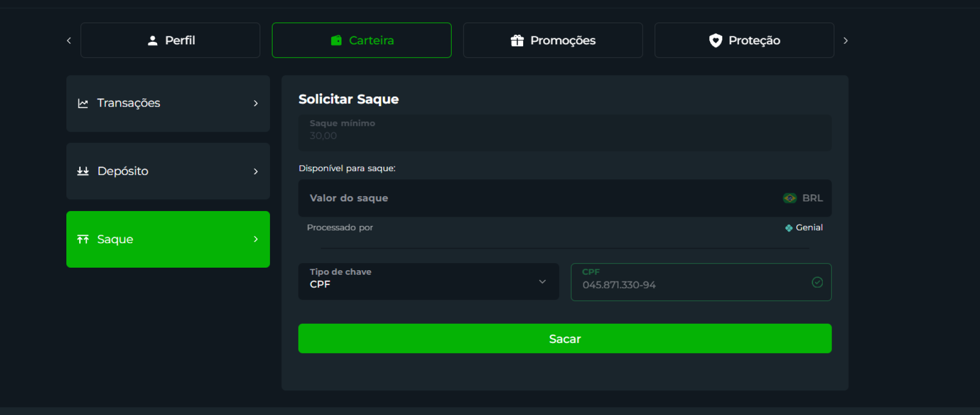Click the Saque upload arrows icon
This screenshot has width=980, height=415.
(x=83, y=240)
